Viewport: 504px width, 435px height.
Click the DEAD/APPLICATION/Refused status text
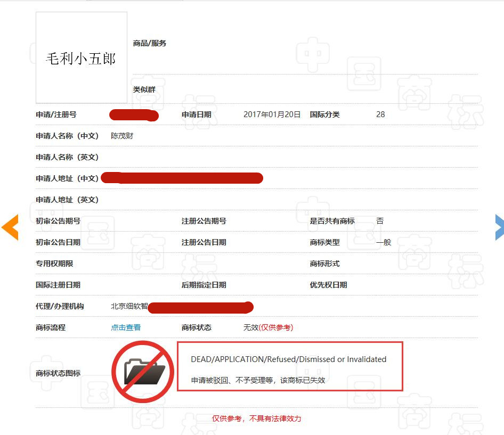pos(288,359)
